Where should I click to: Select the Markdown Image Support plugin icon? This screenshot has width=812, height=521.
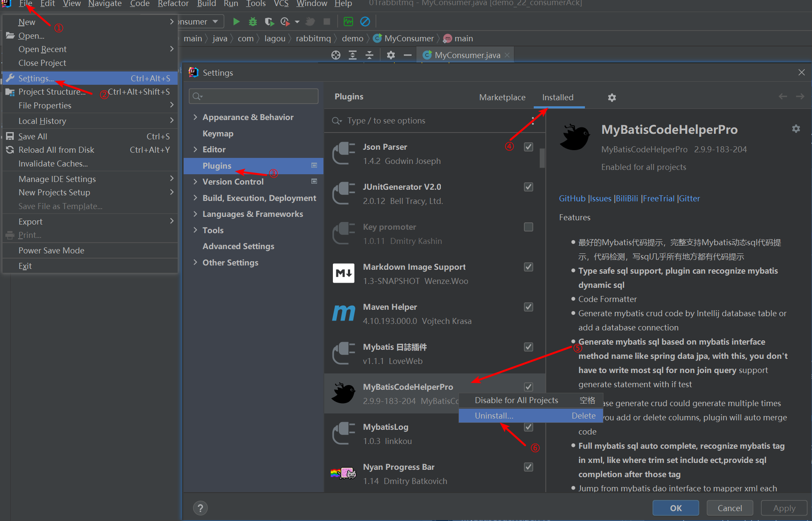pyautogui.click(x=344, y=274)
